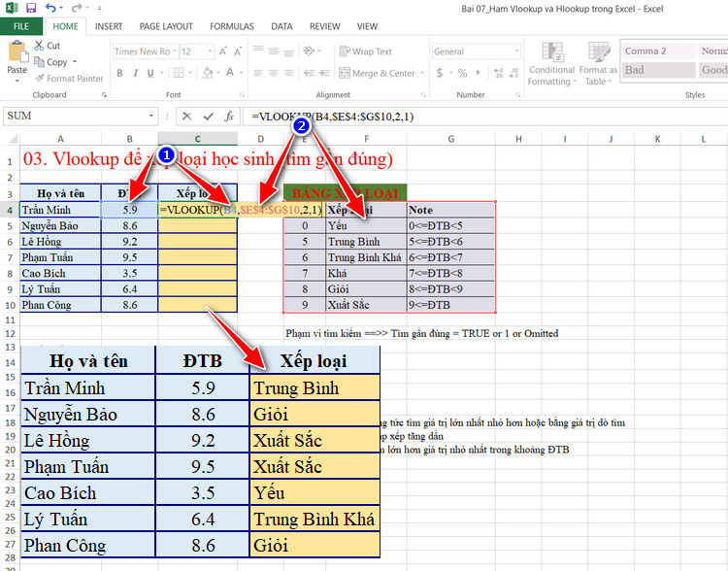This screenshot has width=728, height=571.
Task: Switch to the VIEW tab
Action: tap(367, 26)
